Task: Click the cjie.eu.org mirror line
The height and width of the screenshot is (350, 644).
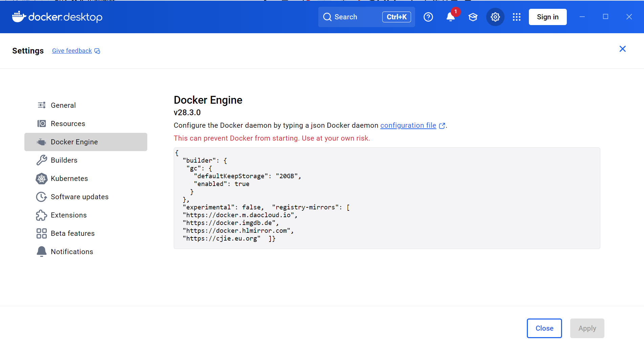Action: pos(221,239)
